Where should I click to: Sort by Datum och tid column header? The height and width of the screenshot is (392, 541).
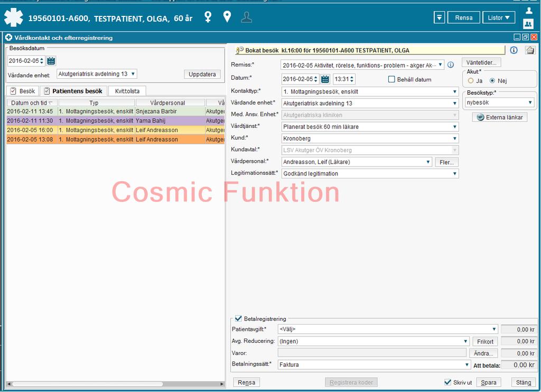32,102
